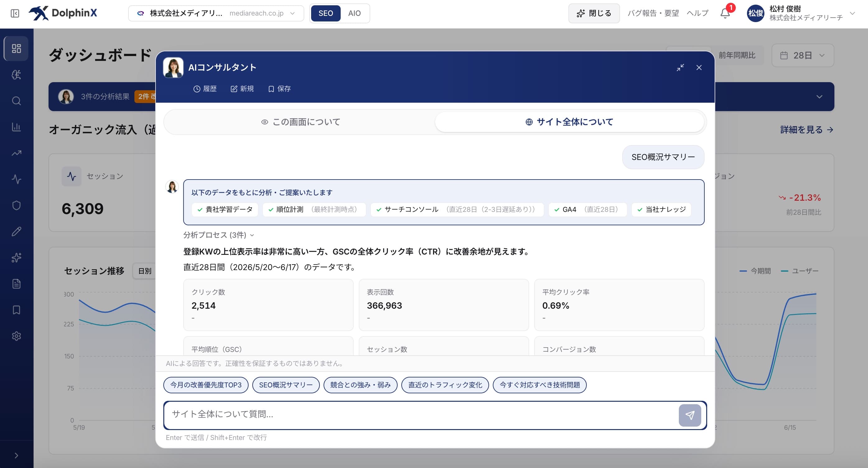Image resolution: width=868 pixels, height=468 pixels.
Task: Click the 閉じる button
Action: pyautogui.click(x=594, y=13)
